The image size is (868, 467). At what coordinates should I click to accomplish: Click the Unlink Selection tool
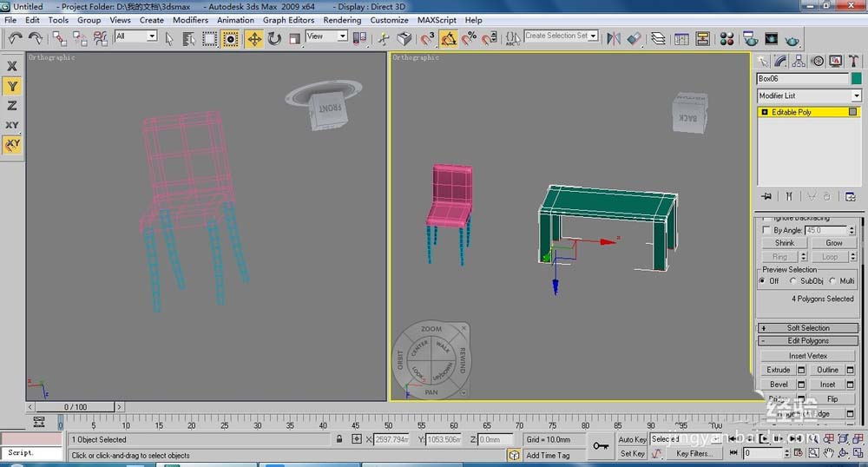pyautogui.click(x=80, y=38)
